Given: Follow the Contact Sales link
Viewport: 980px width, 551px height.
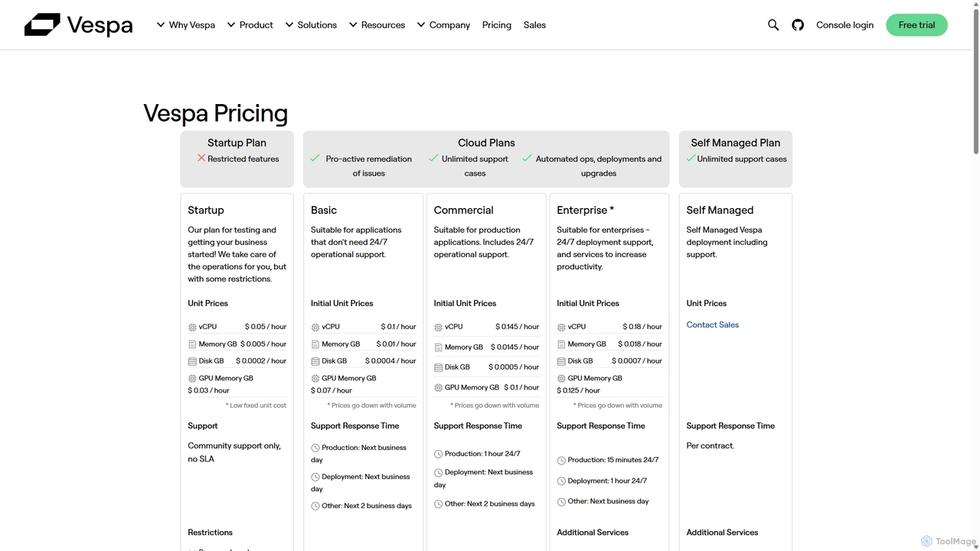Looking at the screenshot, I should pos(713,324).
